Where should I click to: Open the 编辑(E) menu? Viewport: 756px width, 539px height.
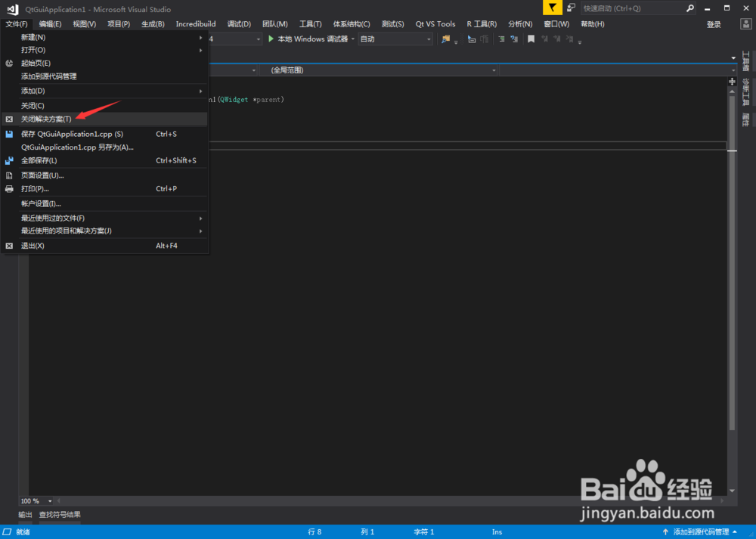pyautogui.click(x=50, y=24)
